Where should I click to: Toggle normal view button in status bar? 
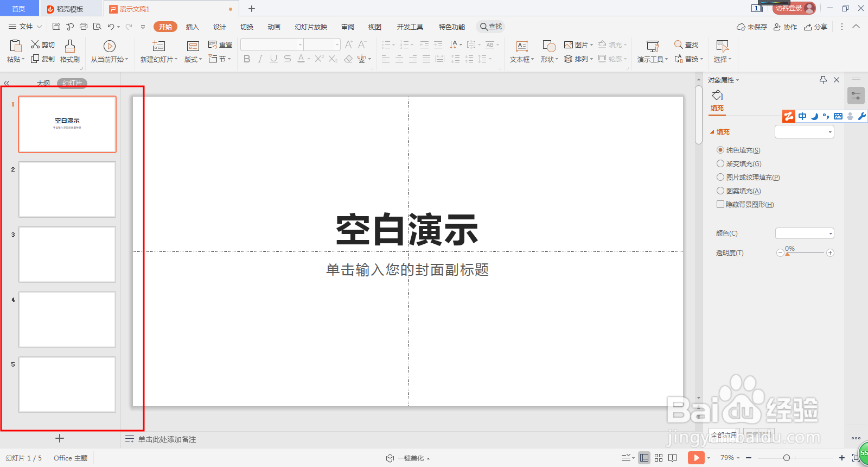(644, 458)
